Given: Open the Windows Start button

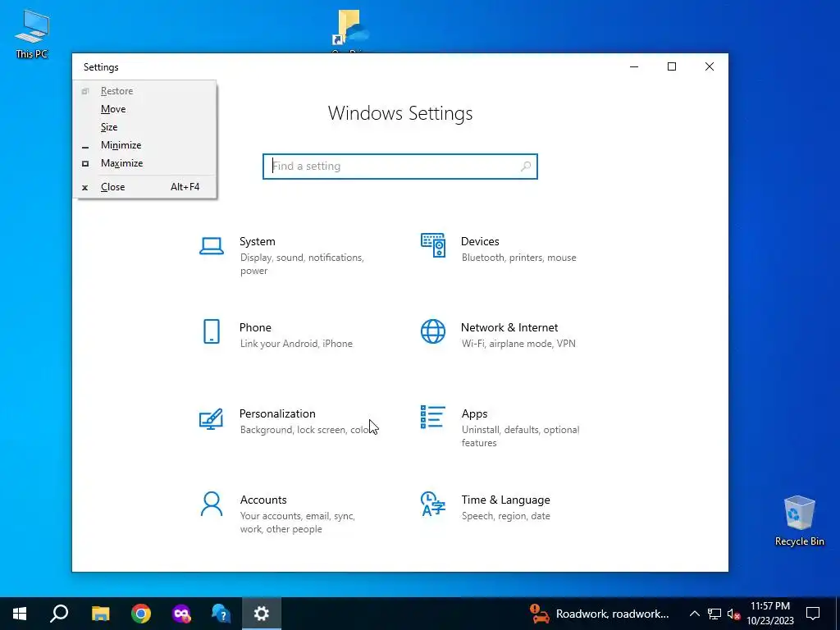Looking at the screenshot, I should tap(20, 614).
